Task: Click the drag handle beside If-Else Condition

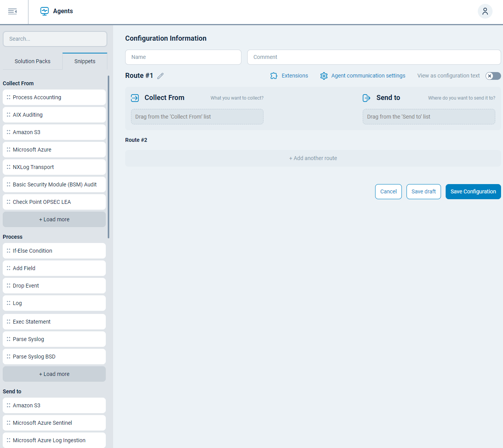Action: pyautogui.click(x=8, y=251)
